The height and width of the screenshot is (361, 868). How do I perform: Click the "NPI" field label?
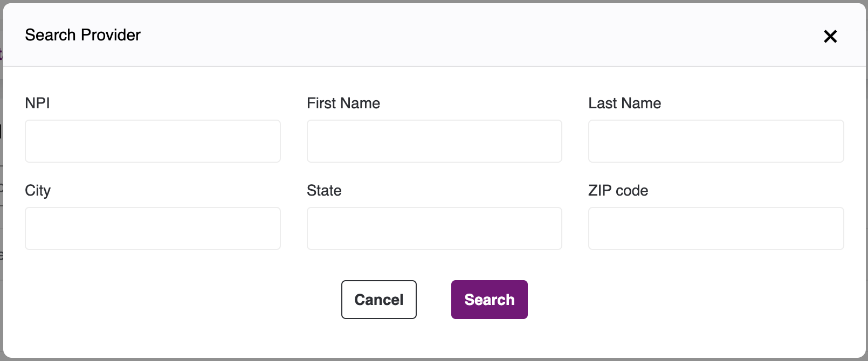(x=37, y=103)
